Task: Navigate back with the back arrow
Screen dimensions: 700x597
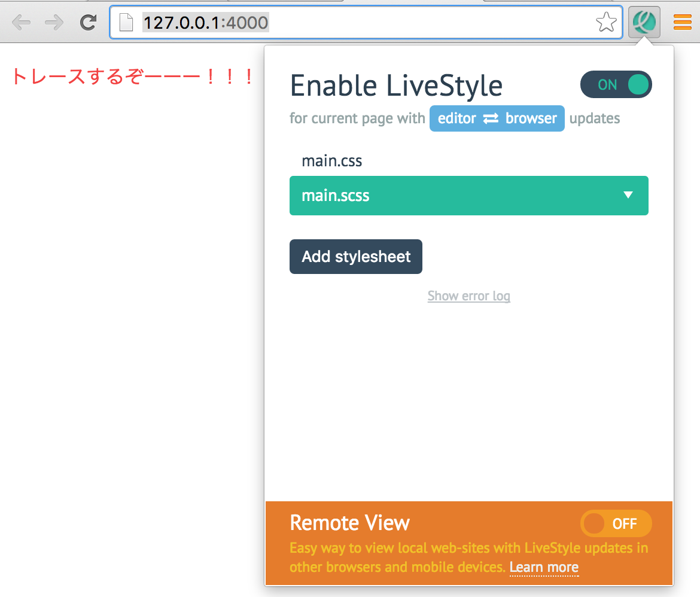Action: point(22,22)
